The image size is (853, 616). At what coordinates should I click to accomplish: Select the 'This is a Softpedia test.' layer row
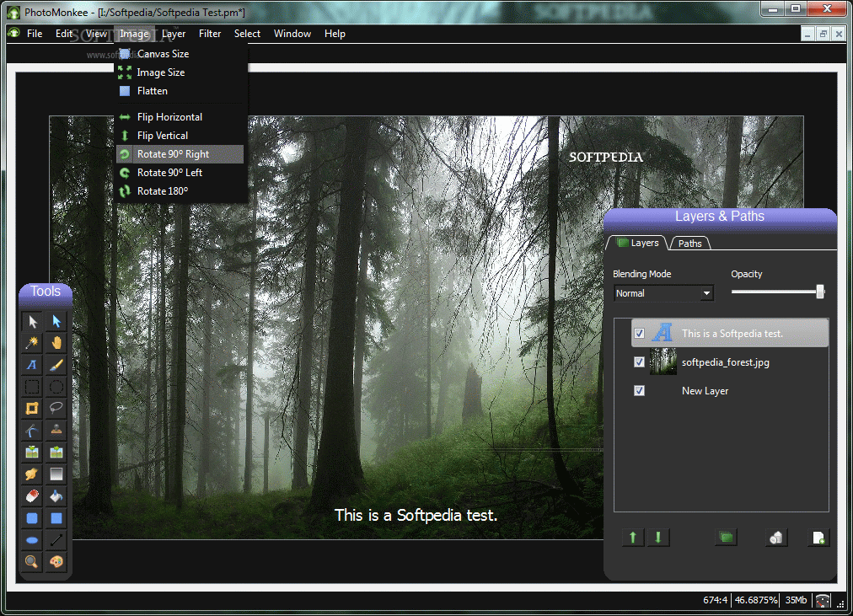point(729,334)
